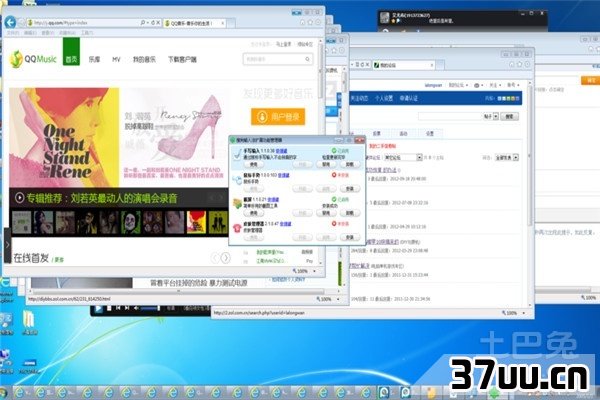The width and height of the screenshot is (600, 400).
Task: Click orange 用户登录 button on QQ Music
Action: (x=278, y=116)
